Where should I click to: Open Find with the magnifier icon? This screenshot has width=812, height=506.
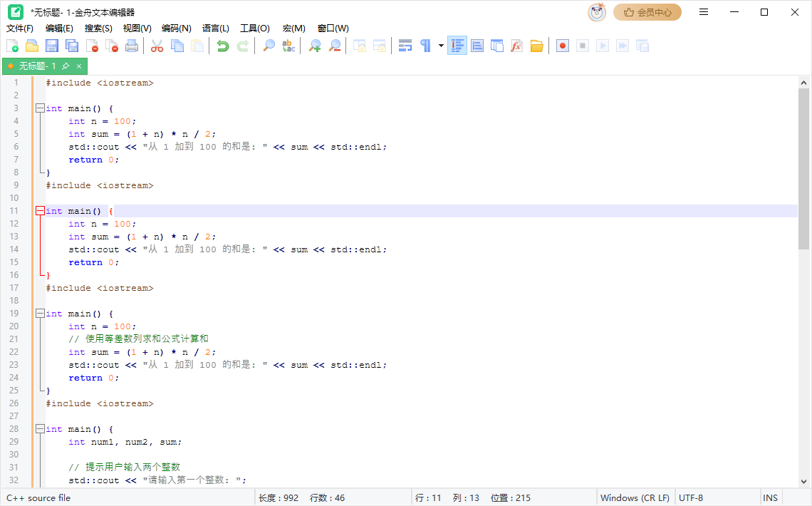(269, 46)
